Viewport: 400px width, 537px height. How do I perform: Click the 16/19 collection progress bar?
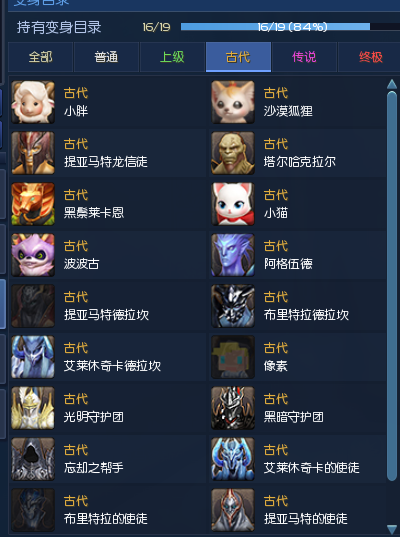(290, 27)
